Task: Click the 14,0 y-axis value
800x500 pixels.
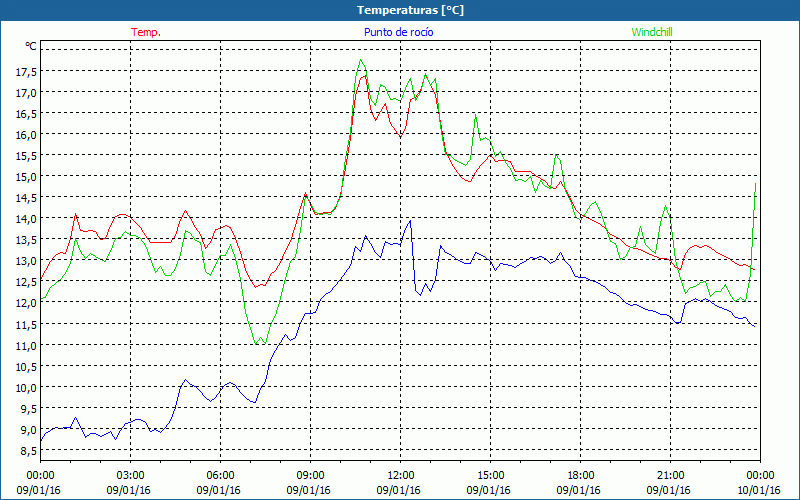Action: [x=26, y=219]
